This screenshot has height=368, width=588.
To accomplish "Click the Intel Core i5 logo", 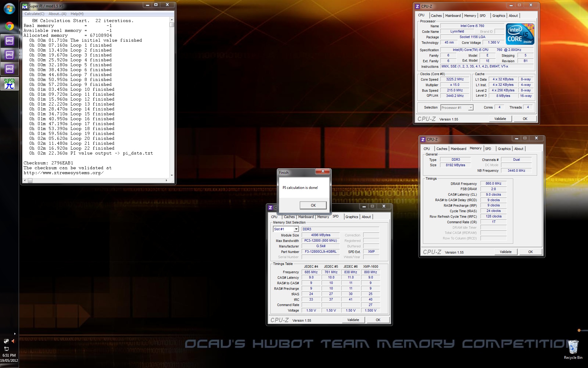I will pyautogui.click(x=520, y=34).
